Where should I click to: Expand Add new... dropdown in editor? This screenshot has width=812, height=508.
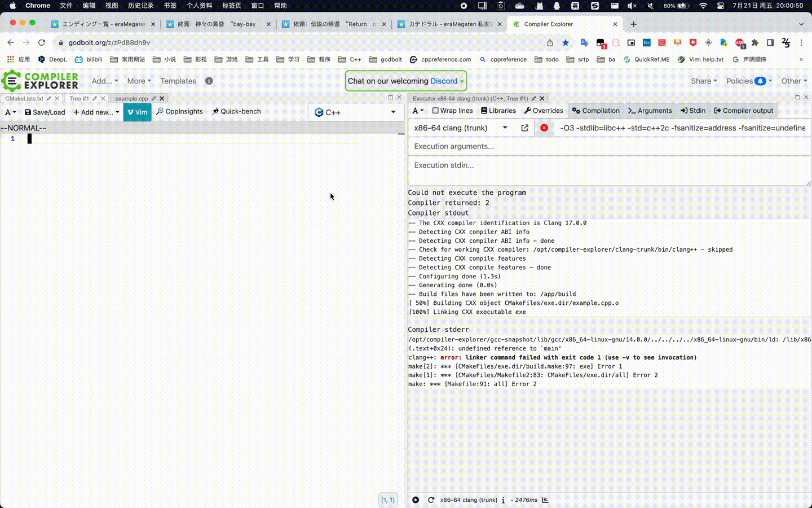(x=96, y=112)
